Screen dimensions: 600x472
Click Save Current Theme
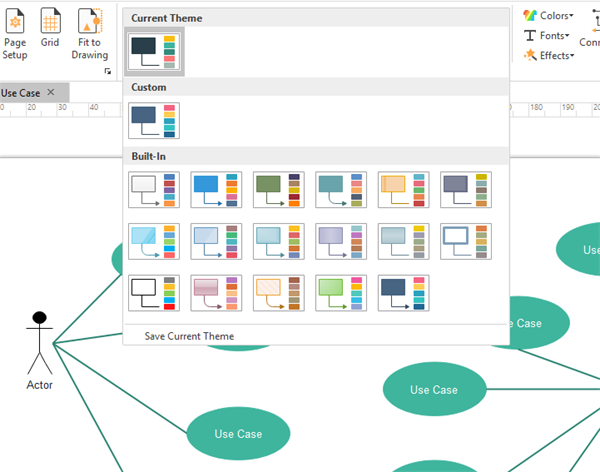[x=189, y=336]
